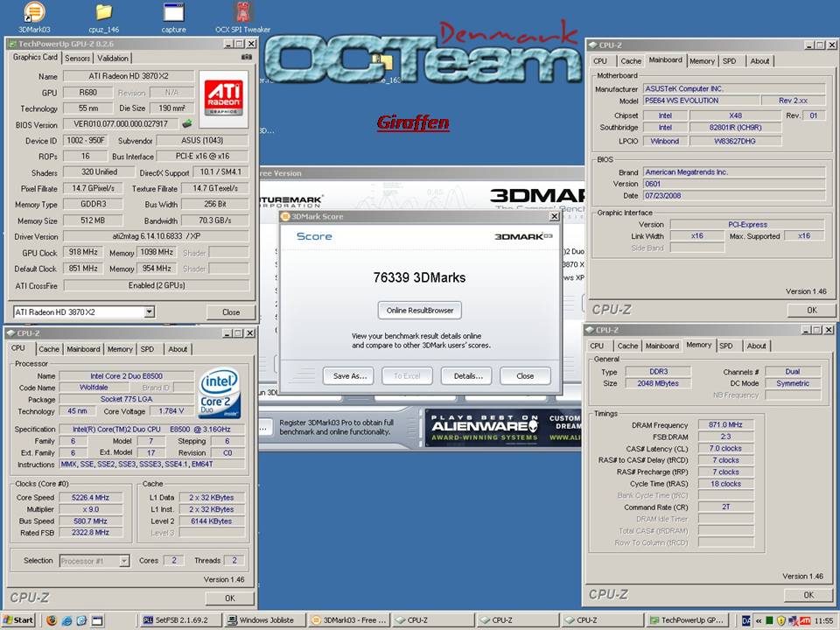Open About tab in CPU-Z processor window

pos(178,349)
